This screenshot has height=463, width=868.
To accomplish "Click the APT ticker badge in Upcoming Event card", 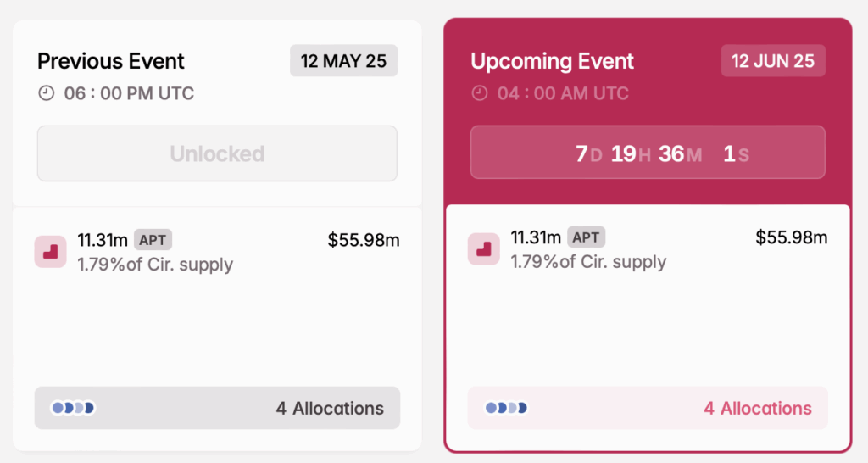I will 586,237.
